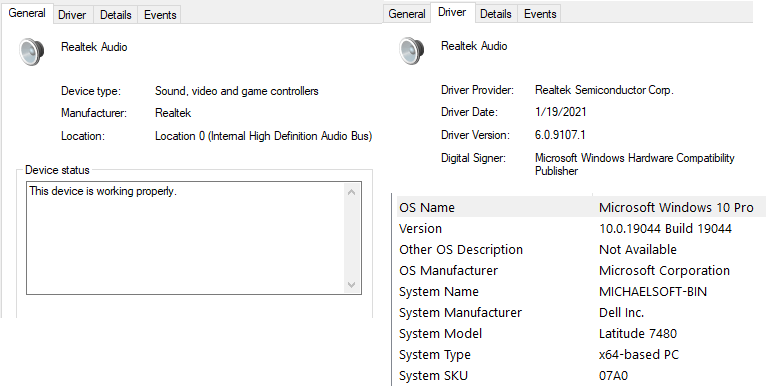Image resolution: width=766 pixels, height=386 pixels.
Task: Click the 'Driver Version:' label
Action: (x=475, y=135)
